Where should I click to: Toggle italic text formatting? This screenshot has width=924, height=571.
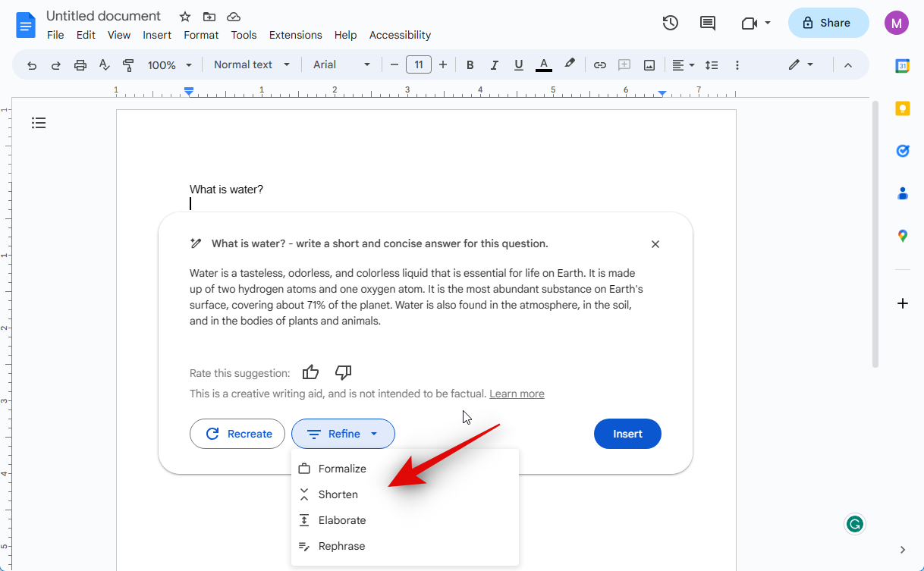(494, 65)
